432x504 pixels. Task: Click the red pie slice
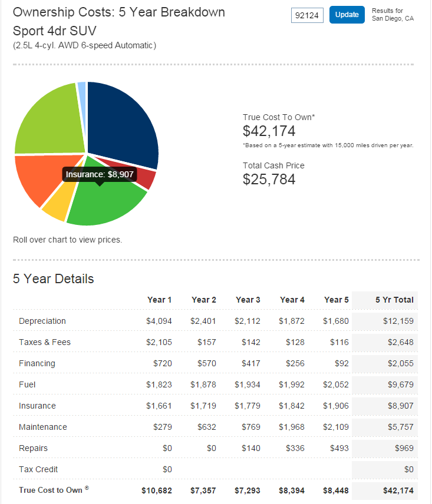(x=146, y=178)
